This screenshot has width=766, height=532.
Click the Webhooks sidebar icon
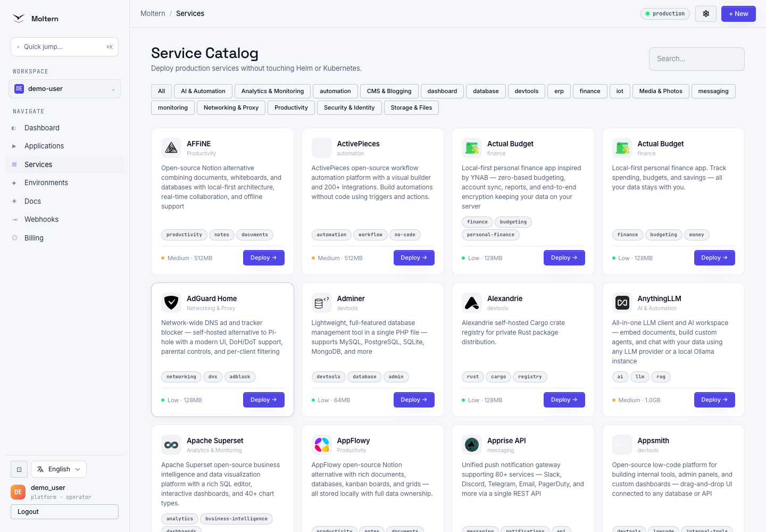[14, 220]
